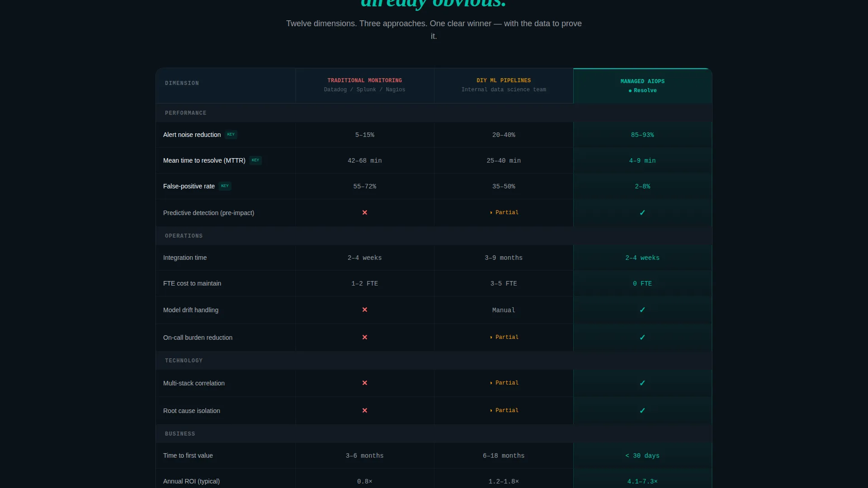
Task: Click the 5–15% alert noise value
Action: coord(365,135)
